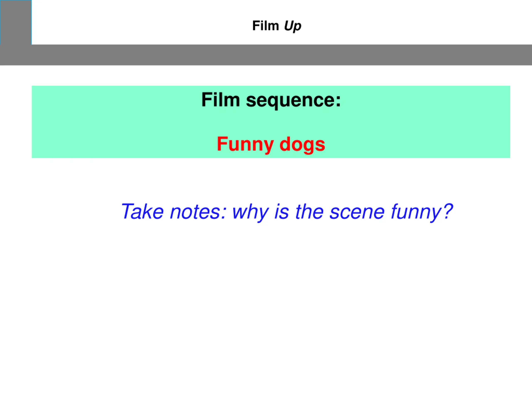
Task: Click the slide title 'Film Up'
Action: (277, 26)
